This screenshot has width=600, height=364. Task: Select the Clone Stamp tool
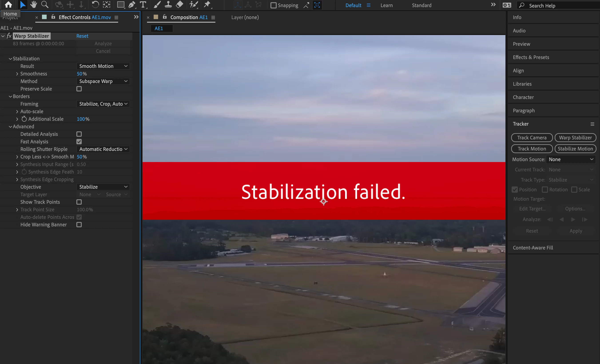coord(168,5)
